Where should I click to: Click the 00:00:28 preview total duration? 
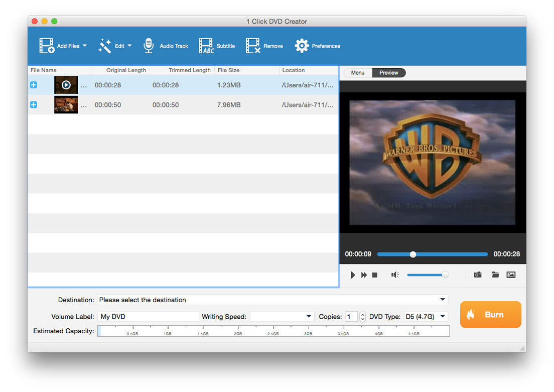tap(506, 254)
